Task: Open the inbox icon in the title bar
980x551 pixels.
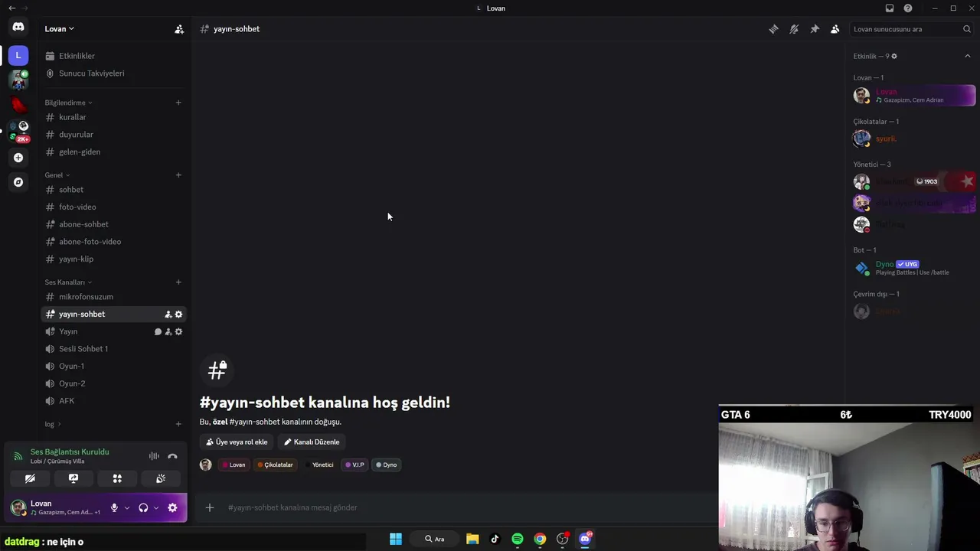Action: (890, 8)
